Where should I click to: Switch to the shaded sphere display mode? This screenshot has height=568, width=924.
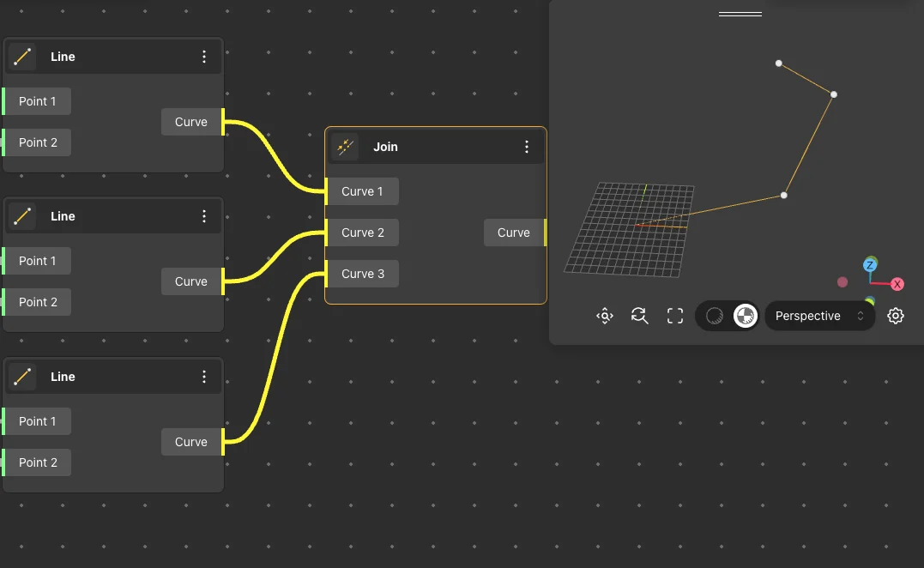(714, 316)
